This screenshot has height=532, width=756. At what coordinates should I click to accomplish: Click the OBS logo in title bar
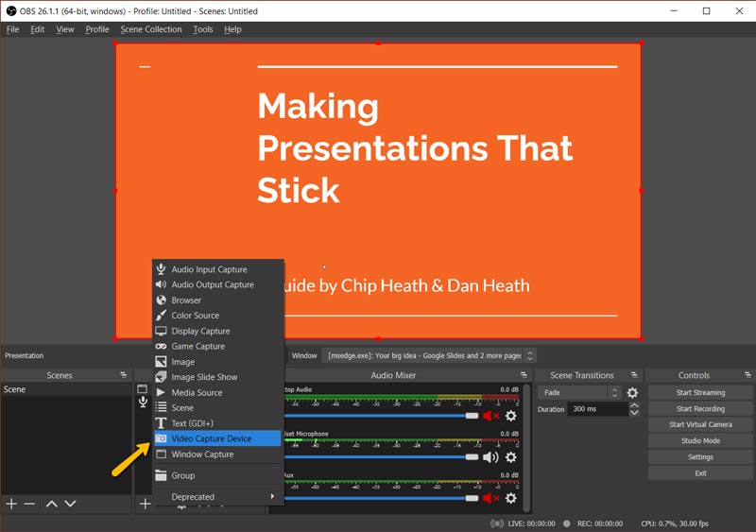click(x=10, y=10)
